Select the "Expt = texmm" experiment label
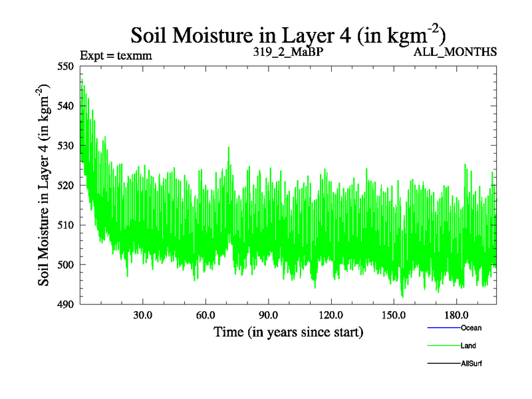 pos(116,55)
